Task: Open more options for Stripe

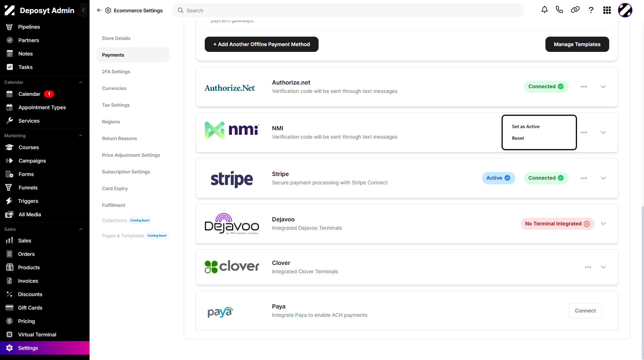Action: coord(584,178)
